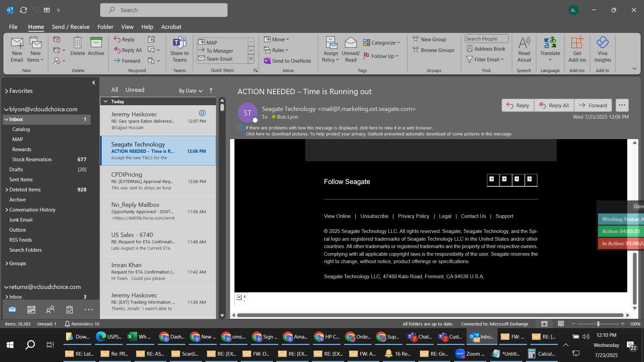Create a New Group

(429, 39)
